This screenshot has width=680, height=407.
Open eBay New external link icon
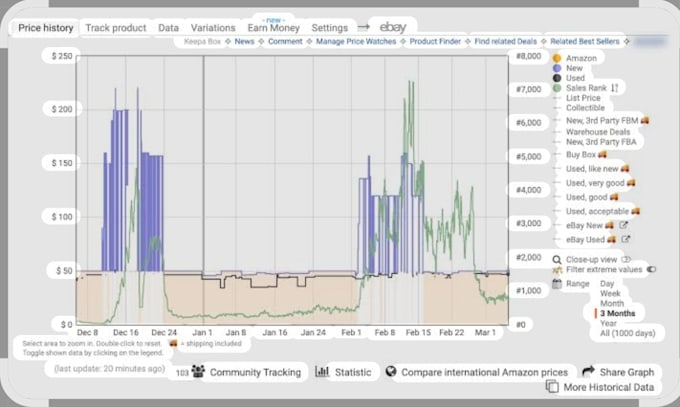(623, 225)
